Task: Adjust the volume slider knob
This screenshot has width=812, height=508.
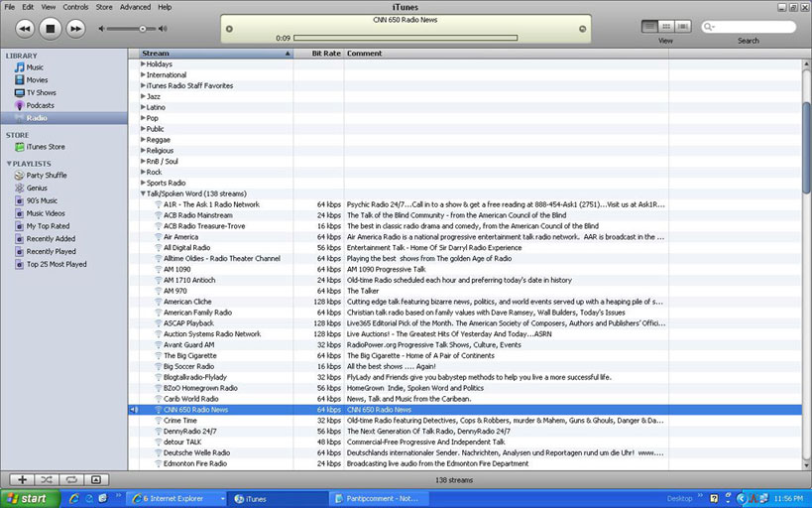Action: (143, 29)
